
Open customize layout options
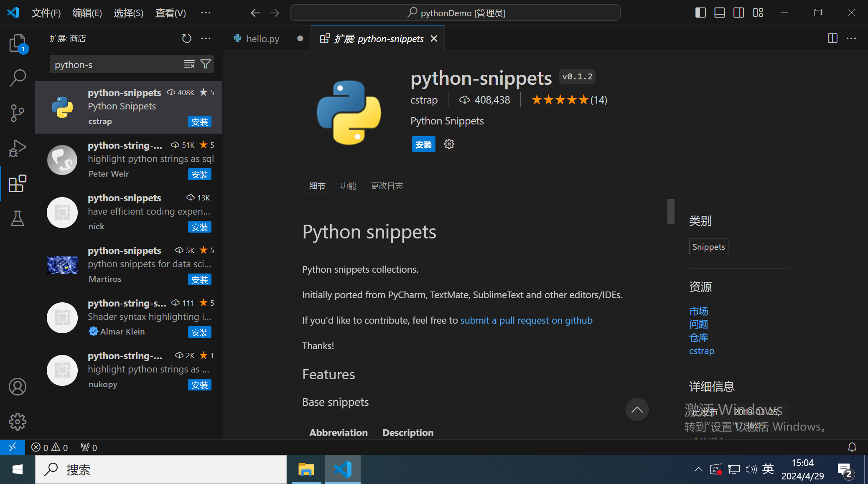[x=758, y=13]
